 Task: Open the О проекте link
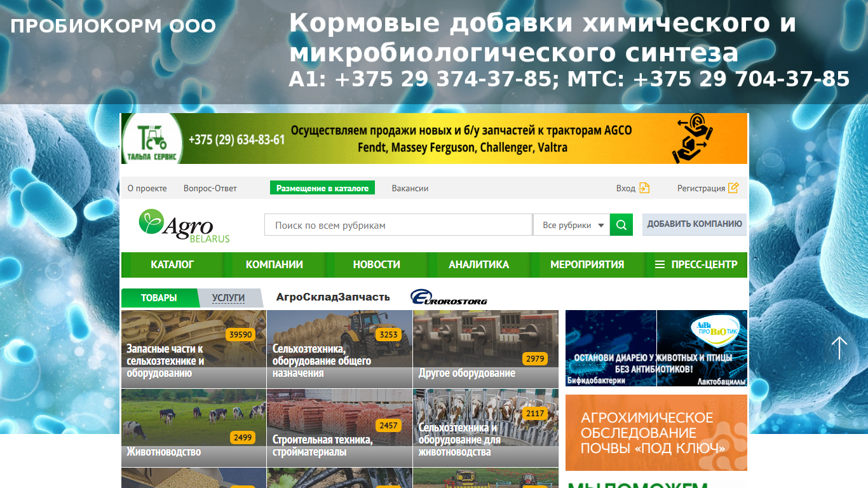coord(147,188)
